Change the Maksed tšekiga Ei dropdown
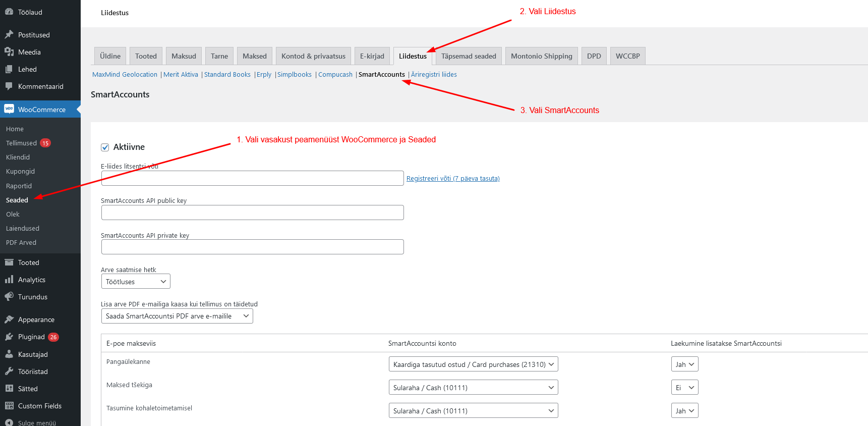Viewport: 868px width, 426px height. (684, 388)
